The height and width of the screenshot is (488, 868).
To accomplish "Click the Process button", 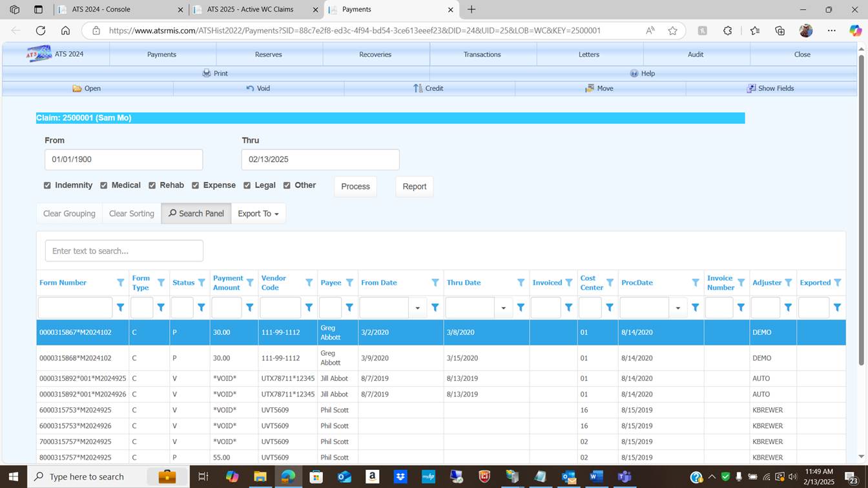I will point(355,187).
